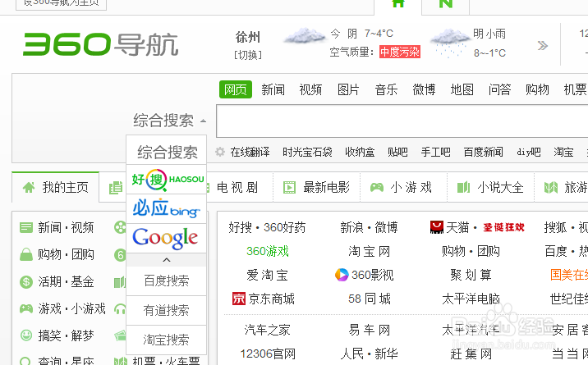Click the green home icon tab
Screen dimensions: 588x365
397,3
